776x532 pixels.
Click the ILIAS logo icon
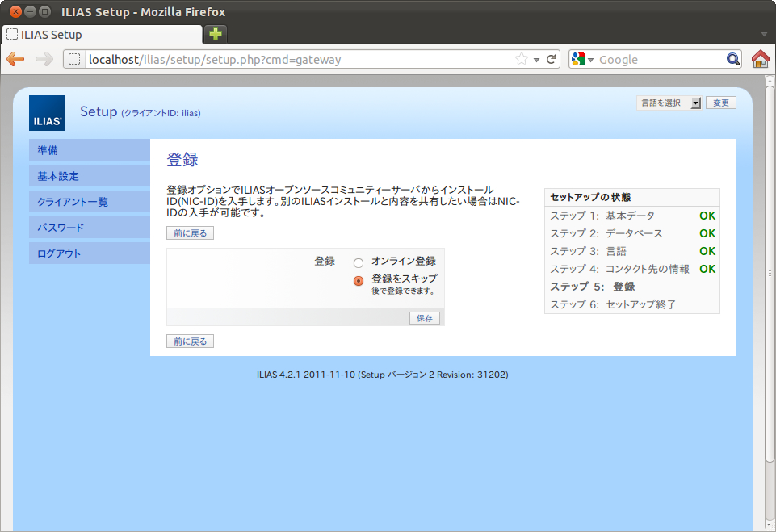tap(47, 113)
